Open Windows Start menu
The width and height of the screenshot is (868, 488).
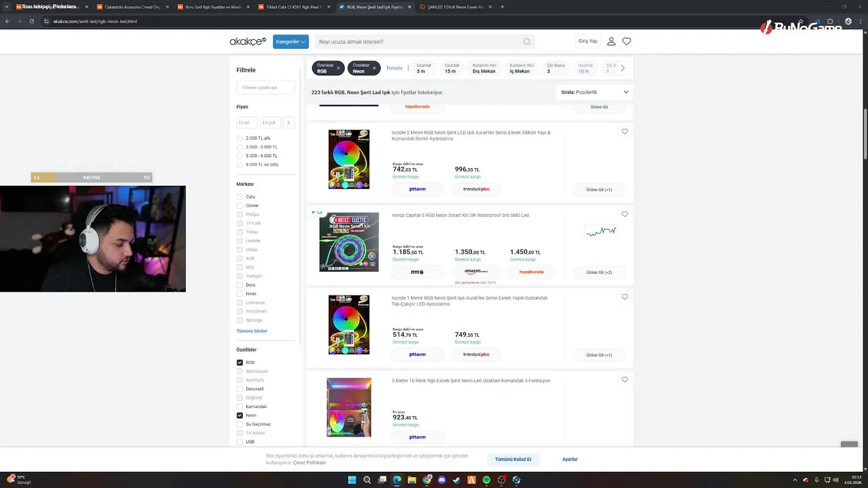pos(352,480)
